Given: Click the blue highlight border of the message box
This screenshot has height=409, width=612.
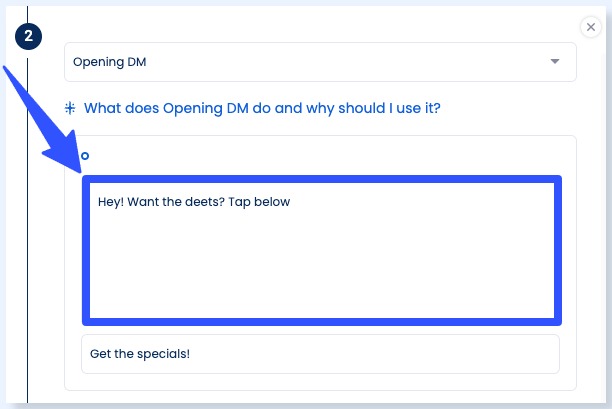Looking at the screenshot, I should [320, 180].
